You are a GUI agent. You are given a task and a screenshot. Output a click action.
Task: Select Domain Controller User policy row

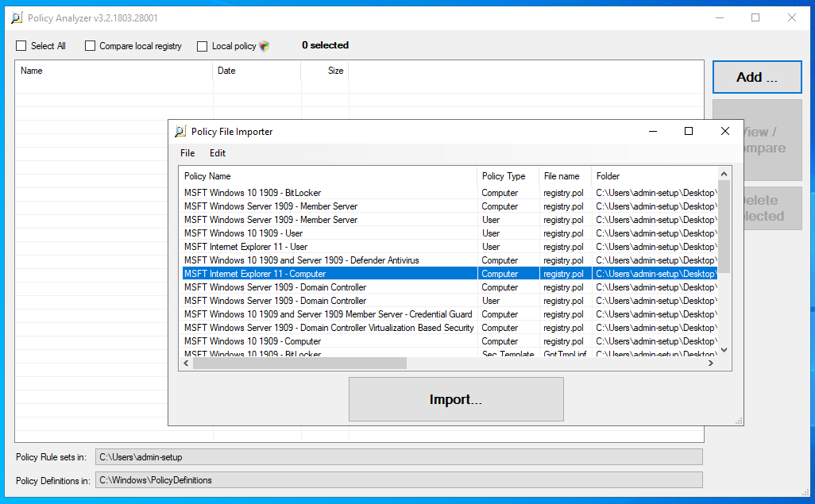[450, 301]
